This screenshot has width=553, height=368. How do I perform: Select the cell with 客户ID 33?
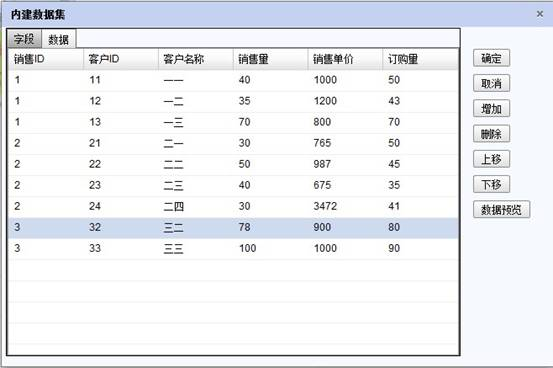tap(121, 248)
